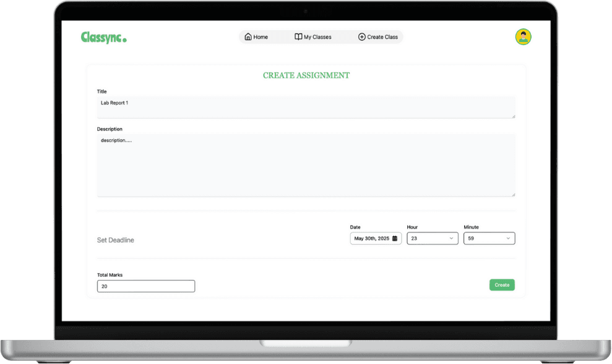Go to the Home nav item
612x364 pixels.
coord(256,37)
